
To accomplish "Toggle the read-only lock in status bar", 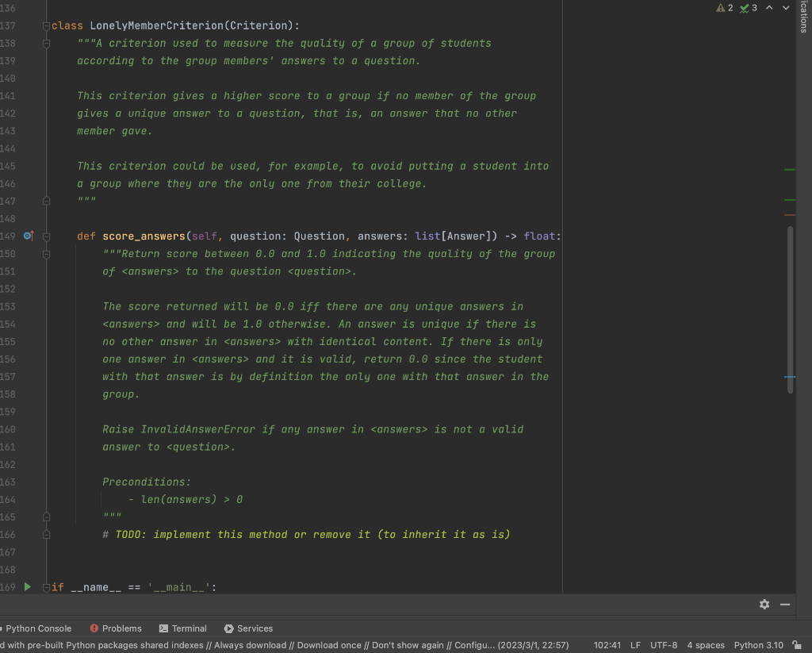I will 797,645.
